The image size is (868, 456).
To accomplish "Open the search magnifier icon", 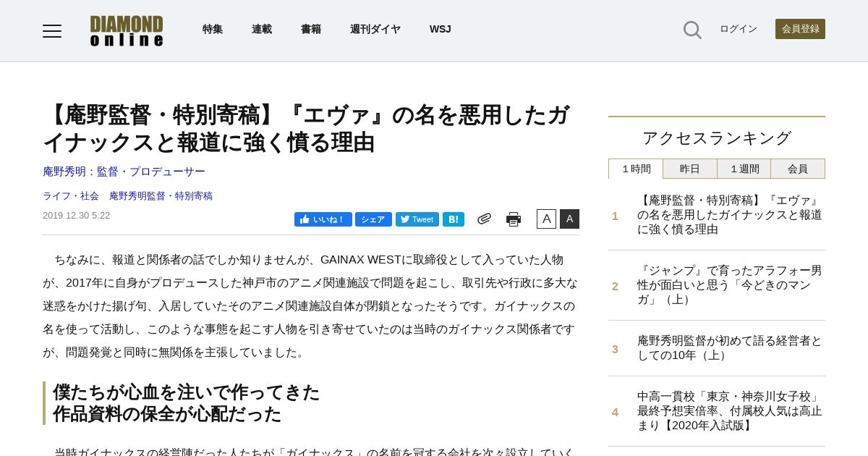I will point(692,30).
